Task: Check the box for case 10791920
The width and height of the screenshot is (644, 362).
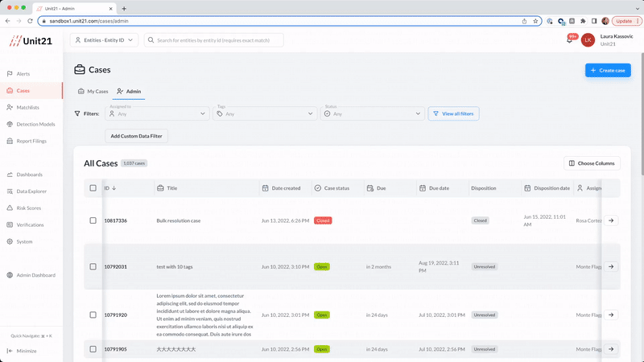Action: tap(93, 315)
